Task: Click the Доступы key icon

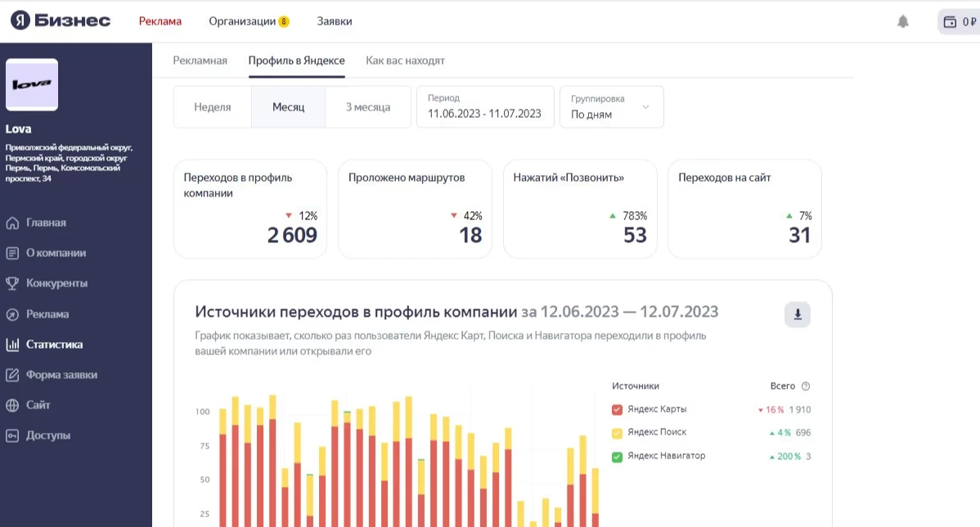Action: [x=12, y=435]
